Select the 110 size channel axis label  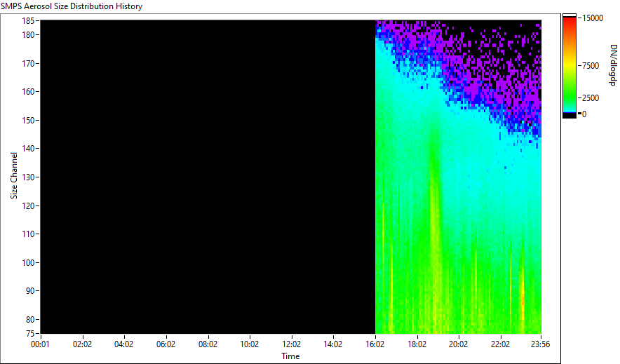click(27, 234)
